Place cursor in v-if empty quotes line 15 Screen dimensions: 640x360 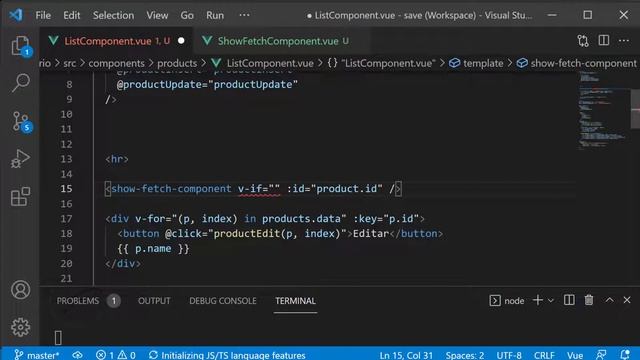274,189
